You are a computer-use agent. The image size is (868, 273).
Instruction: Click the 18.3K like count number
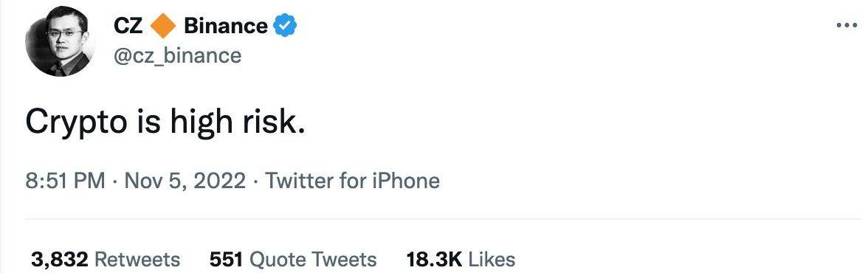point(434,259)
